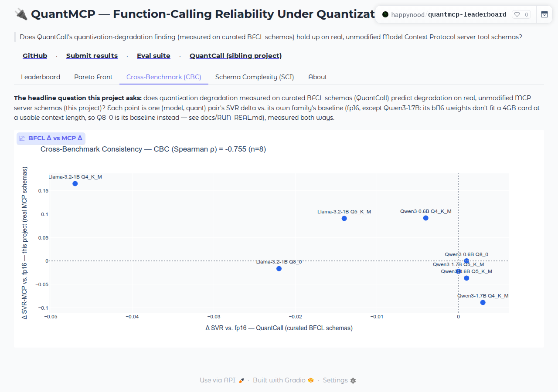The height and width of the screenshot is (392, 558).
Task: Click the Qwen3-0.6B Q8_0 data point
Action: (x=467, y=261)
